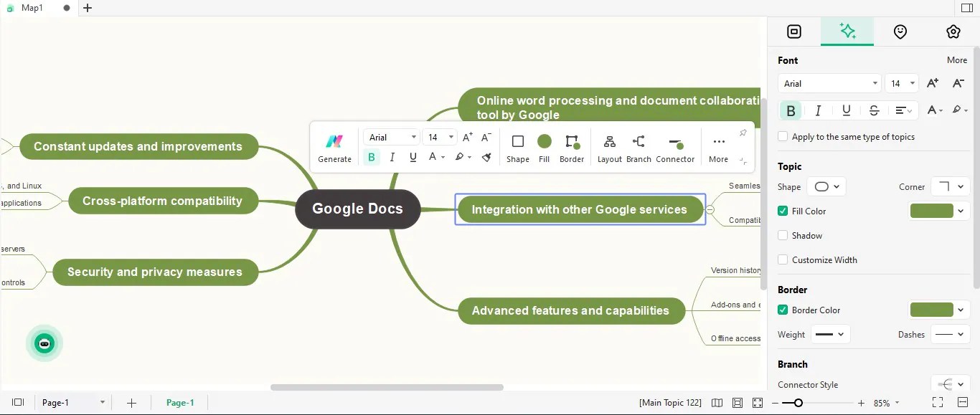The image size is (980, 415).
Task: Open the text alignment dropdown in Font panel
Action: point(903,110)
